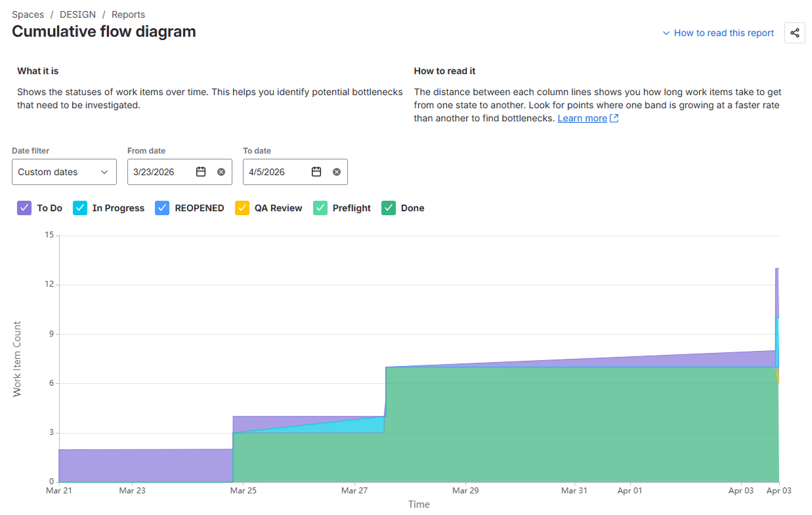Image resolution: width=812 pixels, height=515 pixels.
Task: Disable the QA Review status checkbox
Action: pyautogui.click(x=242, y=208)
